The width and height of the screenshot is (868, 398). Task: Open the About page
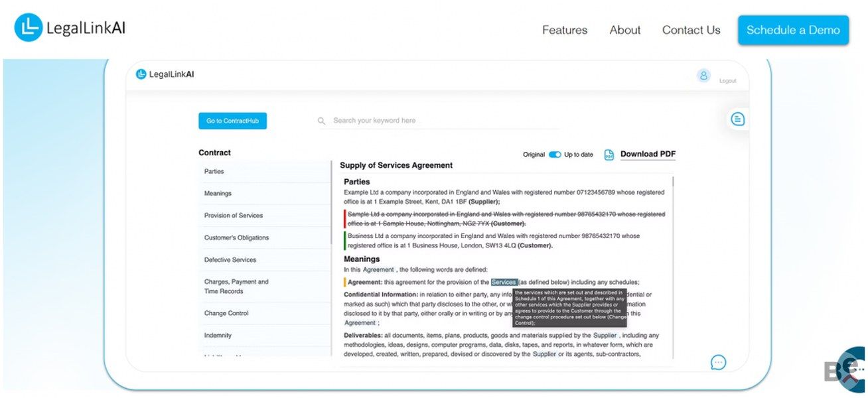coord(625,30)
